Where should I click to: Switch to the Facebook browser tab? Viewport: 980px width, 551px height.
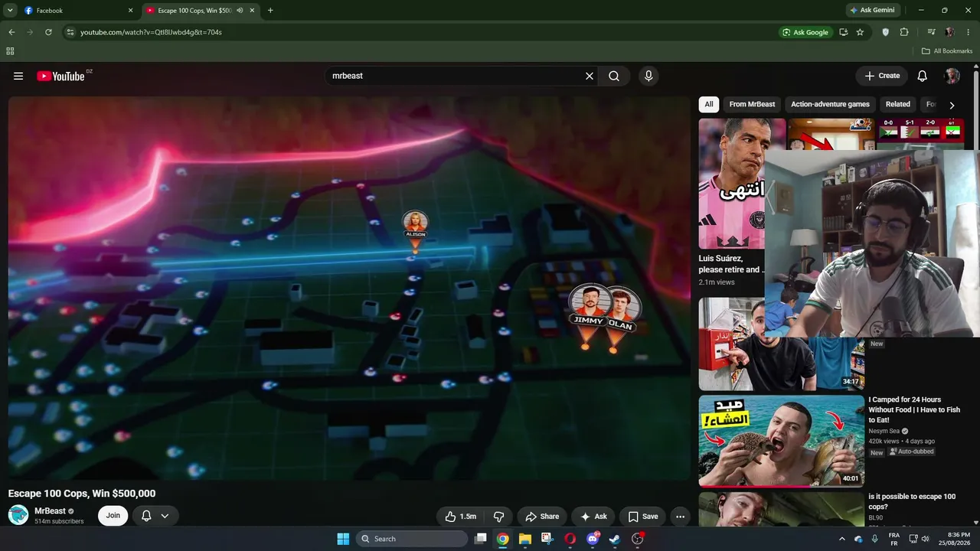[x=78, y=11]
